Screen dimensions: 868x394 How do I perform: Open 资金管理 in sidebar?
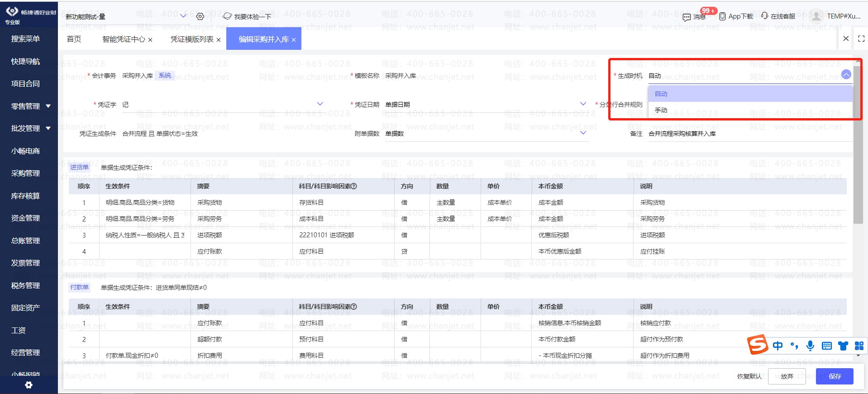click(x=25, y=218)
